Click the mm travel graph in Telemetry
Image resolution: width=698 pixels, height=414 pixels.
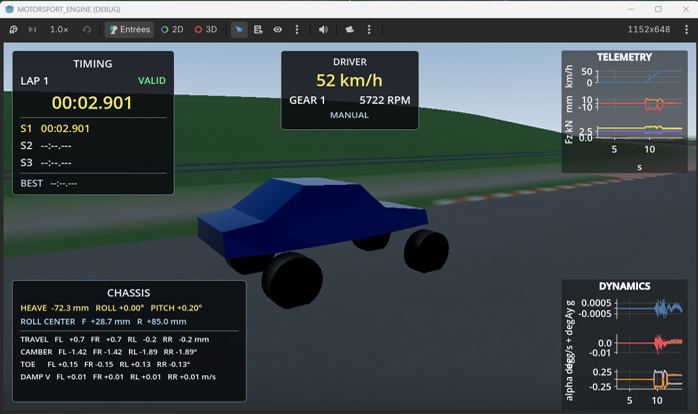(x=639, y=104)
